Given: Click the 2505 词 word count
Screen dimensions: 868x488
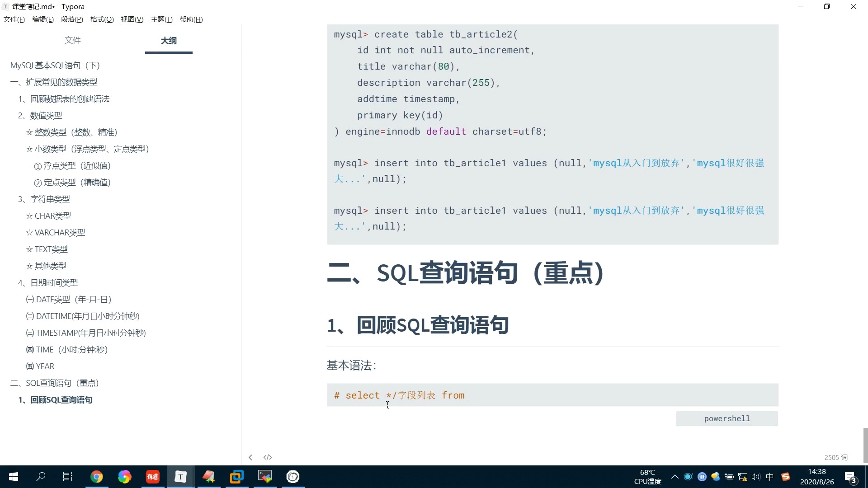Looking at the screenshot, I should tap(835, 457).
